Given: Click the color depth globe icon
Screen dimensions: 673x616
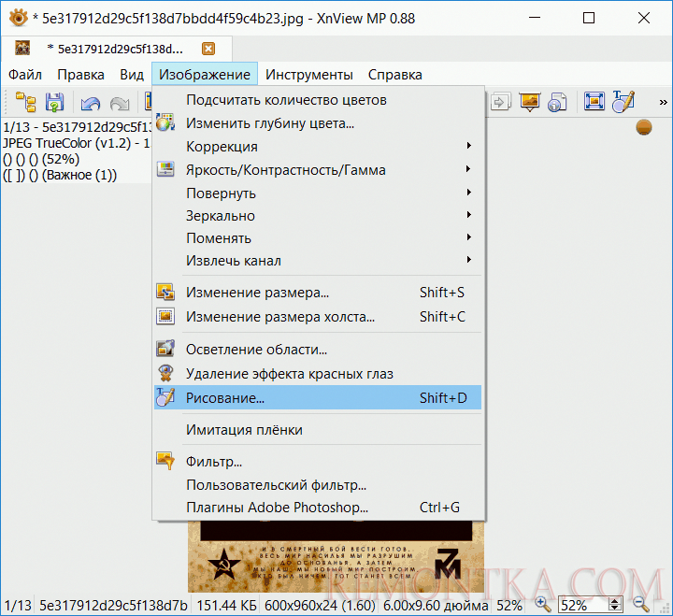Looking at the screenshot, I should click(165, 122).
